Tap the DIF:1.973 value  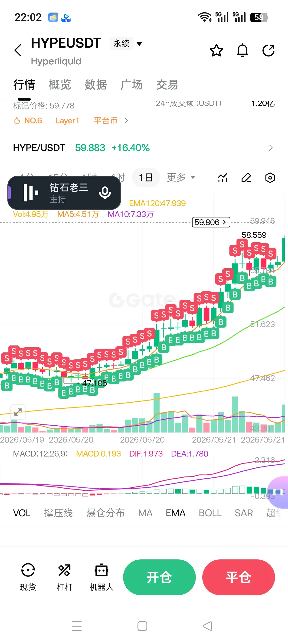146,454
